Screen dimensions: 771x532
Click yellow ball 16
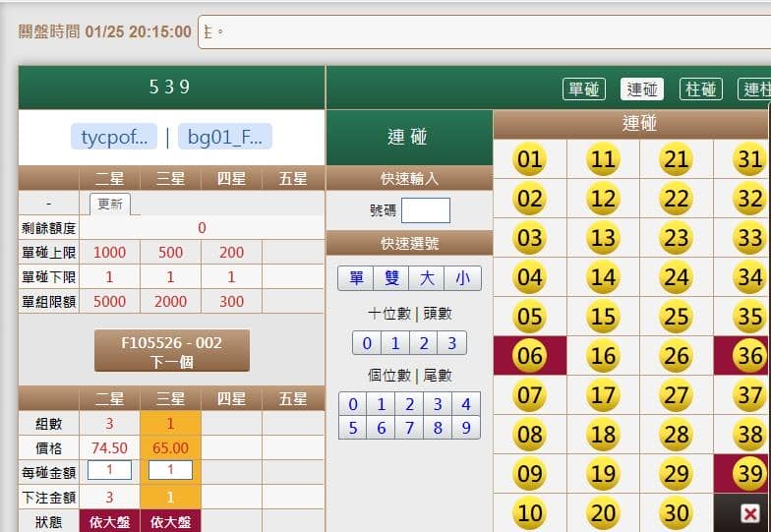[603, 356]
